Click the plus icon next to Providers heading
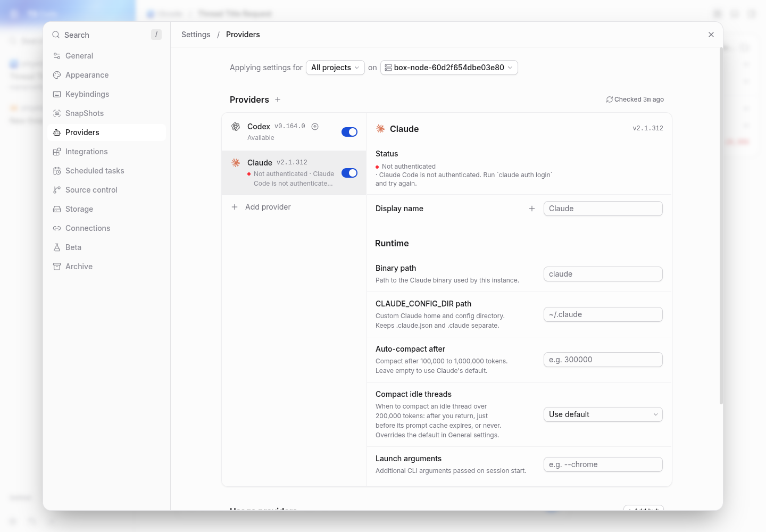This screenshot has height=532, width=766. point(278,99)
